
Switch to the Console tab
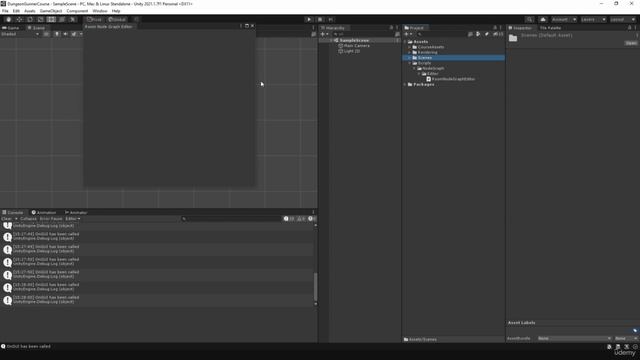tap(13, 212)
